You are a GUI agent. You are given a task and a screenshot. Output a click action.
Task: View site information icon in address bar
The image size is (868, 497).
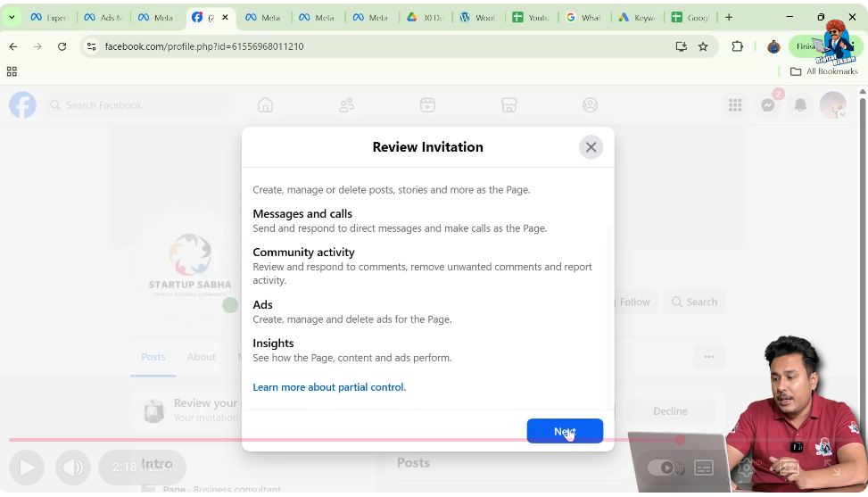click(x=91, y=46)
